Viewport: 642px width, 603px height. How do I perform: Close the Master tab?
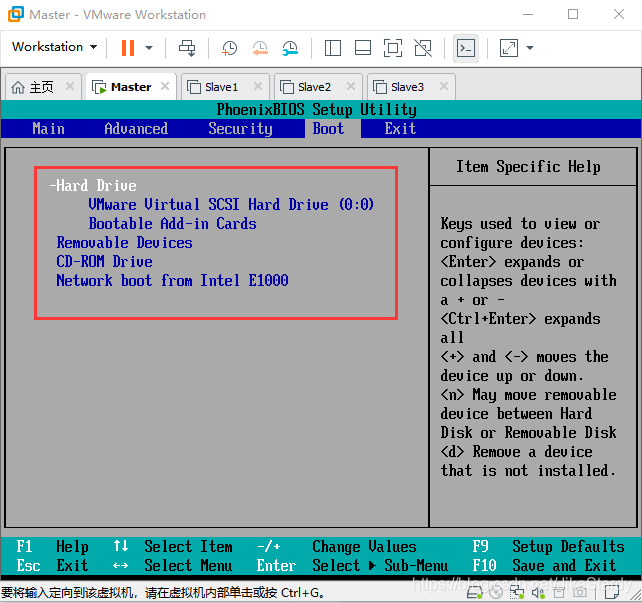pyautogui.click(x=165, y=86)
